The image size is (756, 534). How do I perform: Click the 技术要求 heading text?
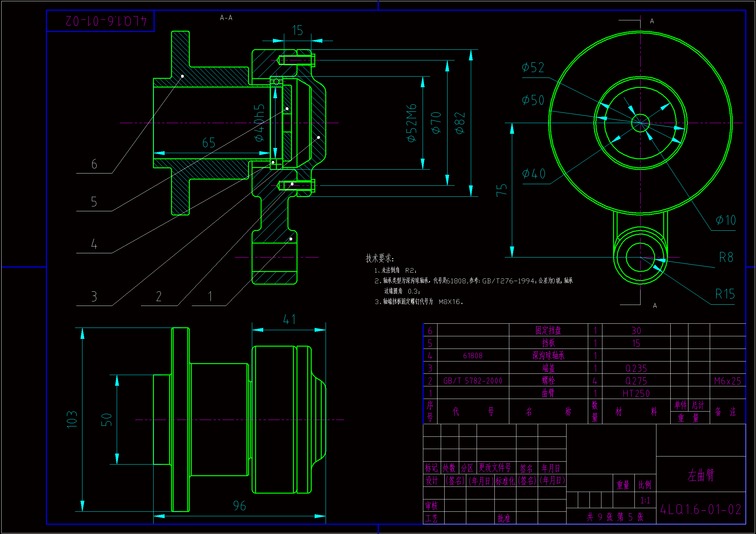pyautogui.click(x=379, y=258)
